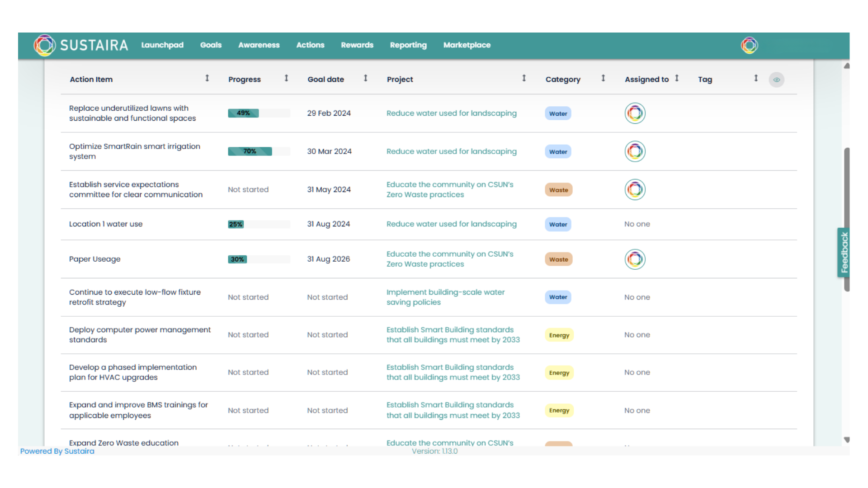Toggle the column visibility eye icon

point(776,80)
